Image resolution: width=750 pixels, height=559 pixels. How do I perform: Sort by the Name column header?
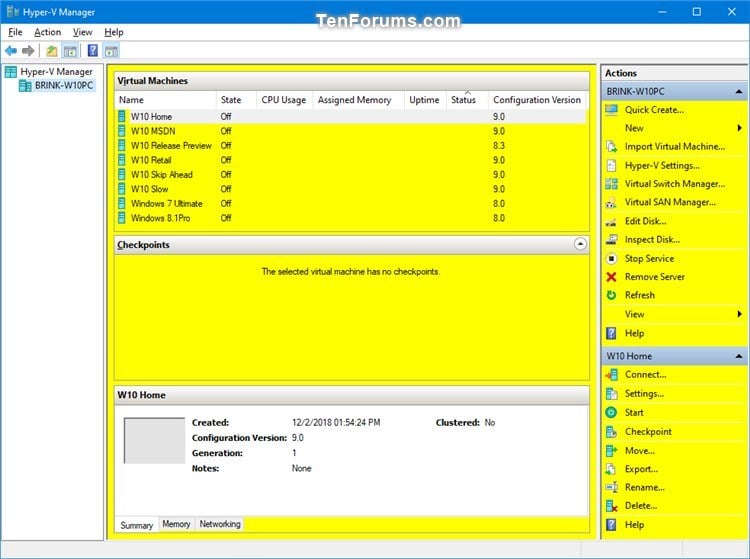point(165,100)
